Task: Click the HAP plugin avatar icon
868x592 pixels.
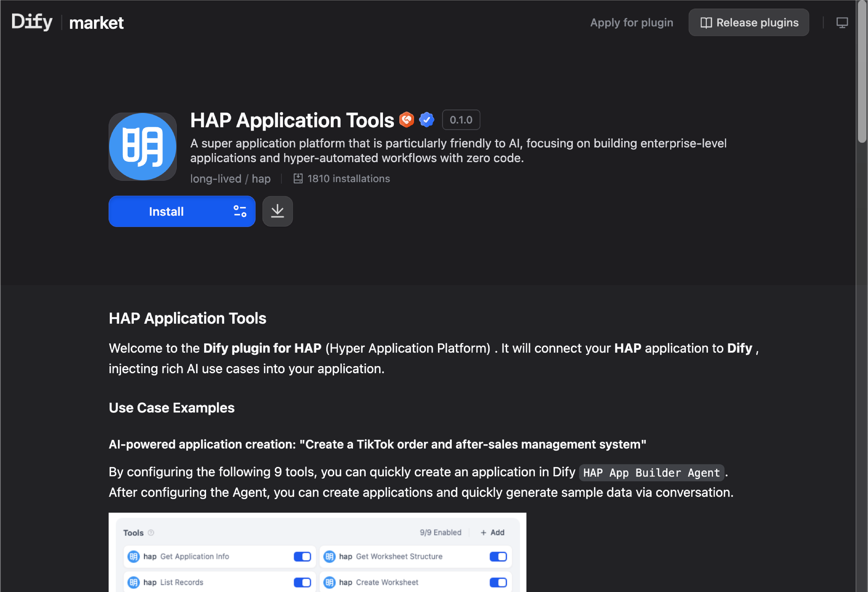Action: pos(142,147)
